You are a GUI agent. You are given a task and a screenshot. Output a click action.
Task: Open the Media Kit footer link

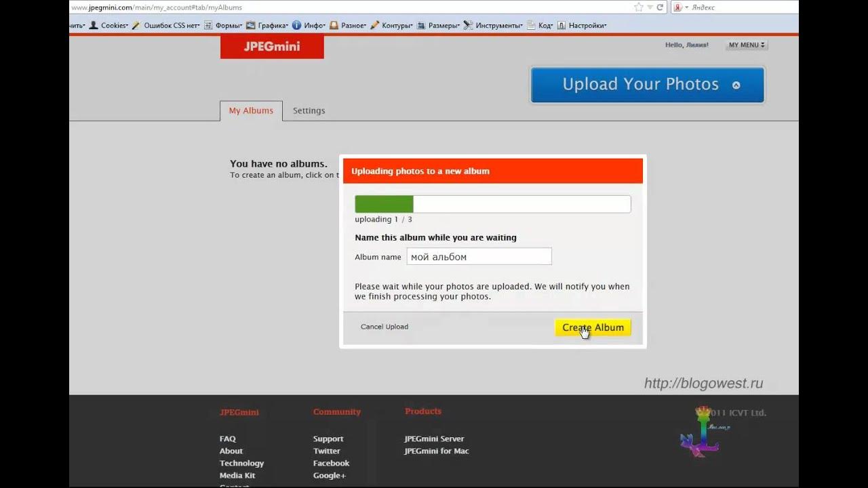pos(237,475)
